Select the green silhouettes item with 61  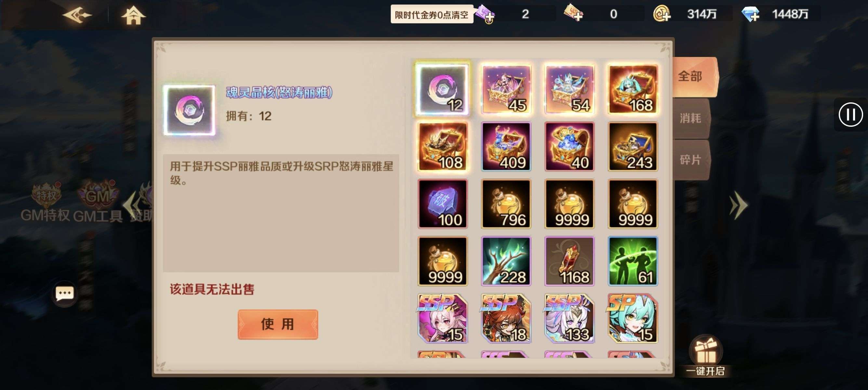633,261
